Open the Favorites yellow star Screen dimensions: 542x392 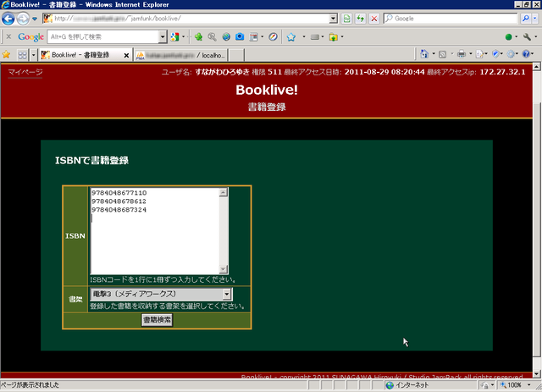(x=6, y=55)
